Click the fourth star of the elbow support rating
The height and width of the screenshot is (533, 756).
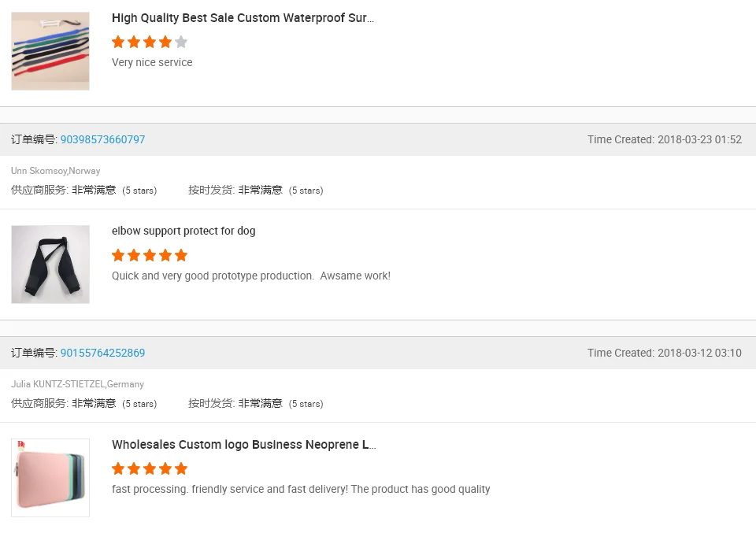pos(165,255)
